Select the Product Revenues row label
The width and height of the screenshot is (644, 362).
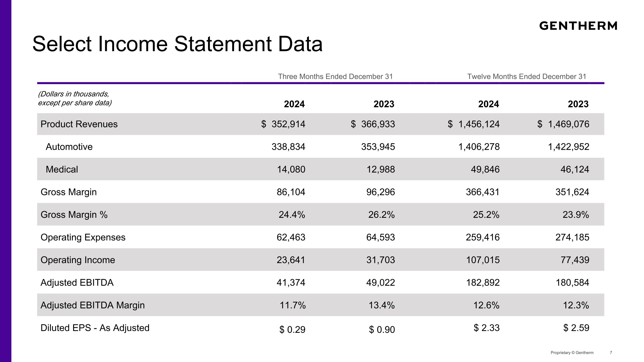pyautogui.click(x=79, y=124)
